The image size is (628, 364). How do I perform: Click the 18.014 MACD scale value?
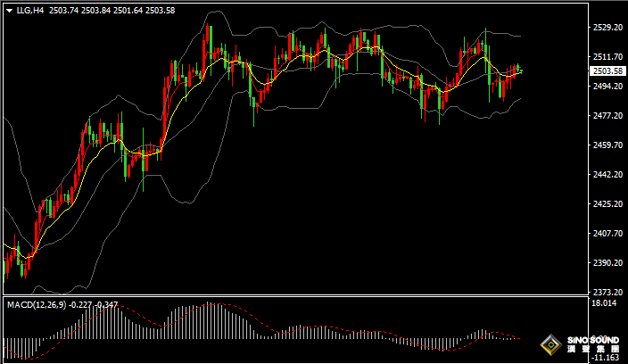pyautogui.click(x=606, y=304)
